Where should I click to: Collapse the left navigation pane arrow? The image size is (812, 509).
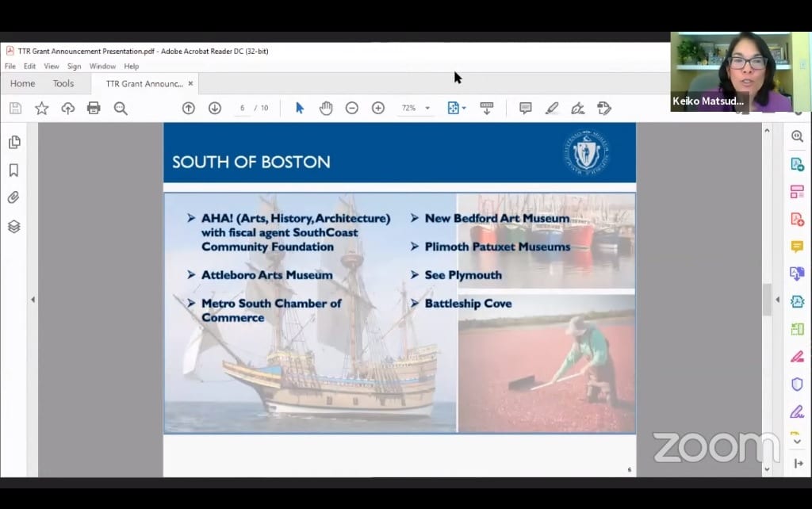click(x=33, y=299)
